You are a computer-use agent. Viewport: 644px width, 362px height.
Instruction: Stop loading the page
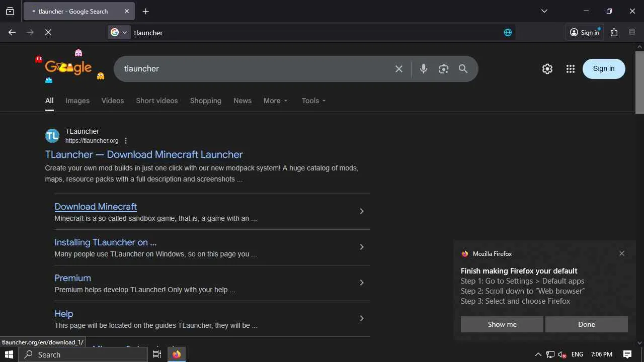[x=48, y=32]
